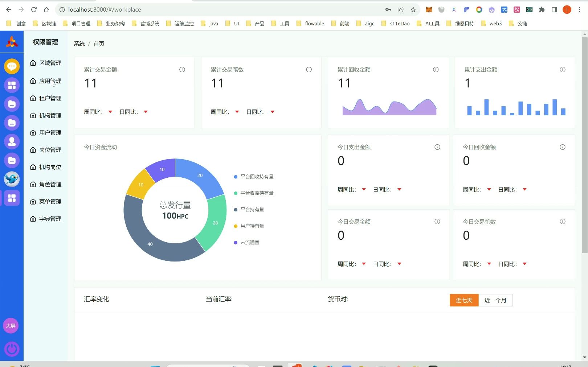Open 字典管理 menu item
Screen dimensions: 588x367
(46, 219)
